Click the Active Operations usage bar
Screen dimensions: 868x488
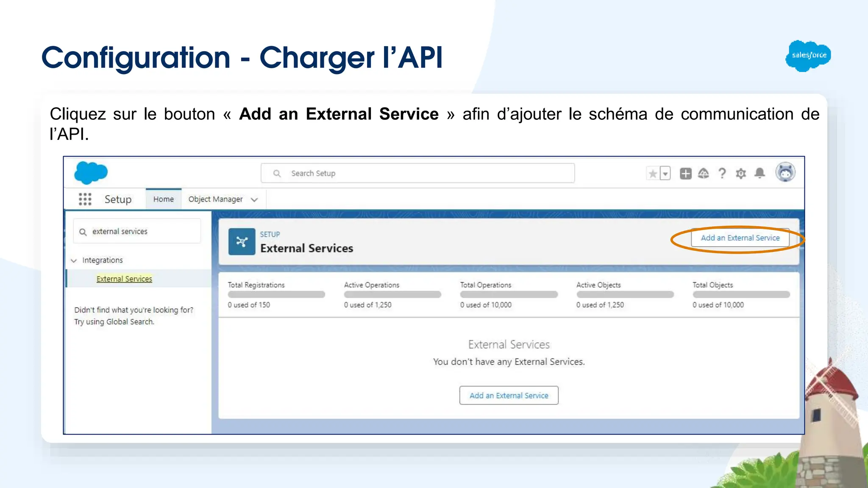[x=392, y=294]
